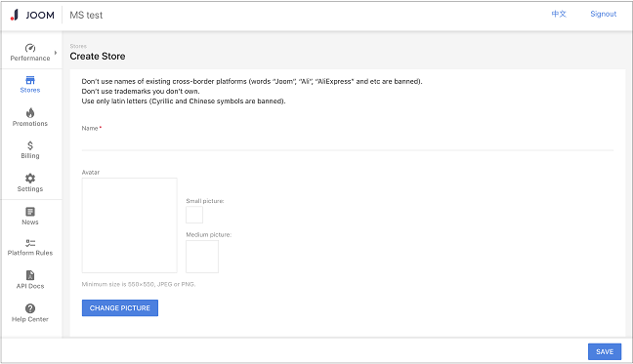Switch language to Chinese (中文)

[559, 14]
